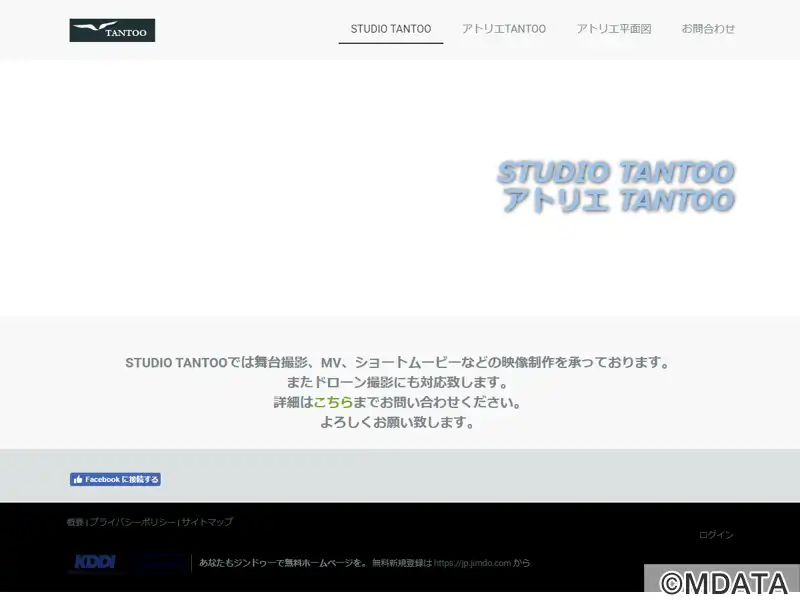Open the STUDIO TANTOO navigation tab
The height and width of the screenshot is (600, 800).
[390, 29]
